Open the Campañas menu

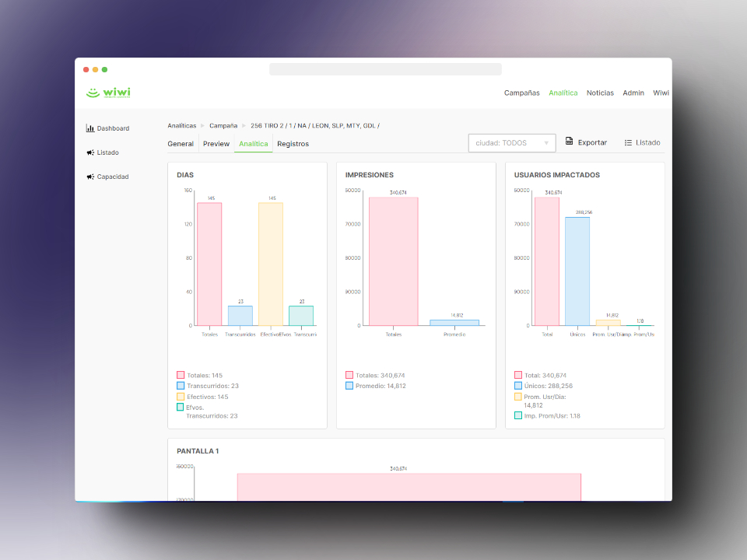click(521, 93)
